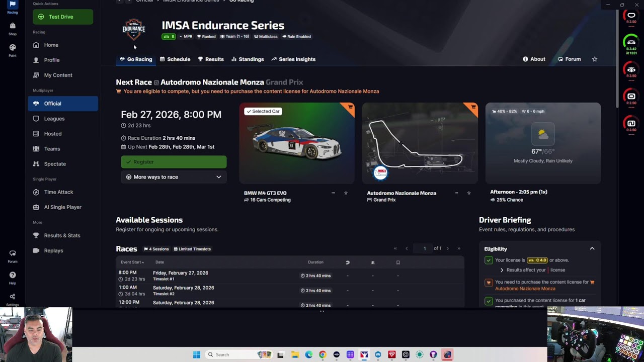Open the BMW M4 GT3 EVO options menu
This screenshot has height=362, width=644.
coord(333,193)
